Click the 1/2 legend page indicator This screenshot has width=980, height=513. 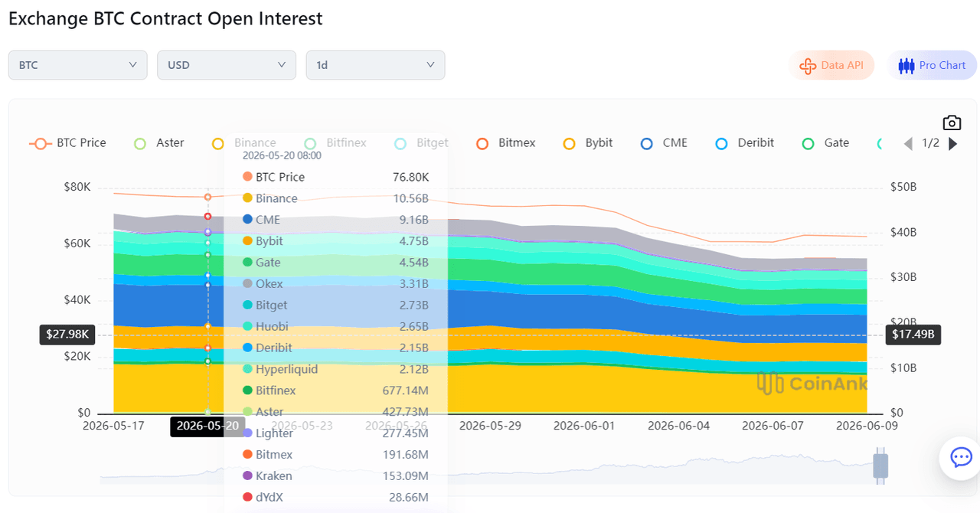pyautogui.click(x=930, y=143)
